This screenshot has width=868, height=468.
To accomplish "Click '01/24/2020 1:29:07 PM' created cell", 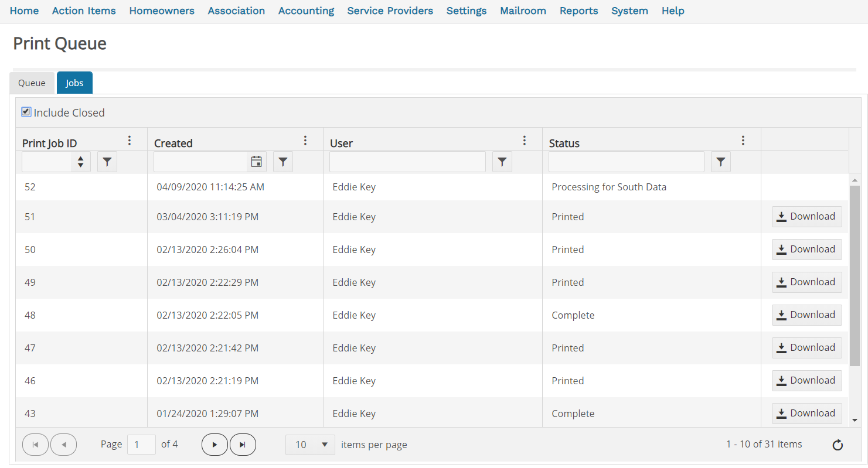I will coord(235,414).
